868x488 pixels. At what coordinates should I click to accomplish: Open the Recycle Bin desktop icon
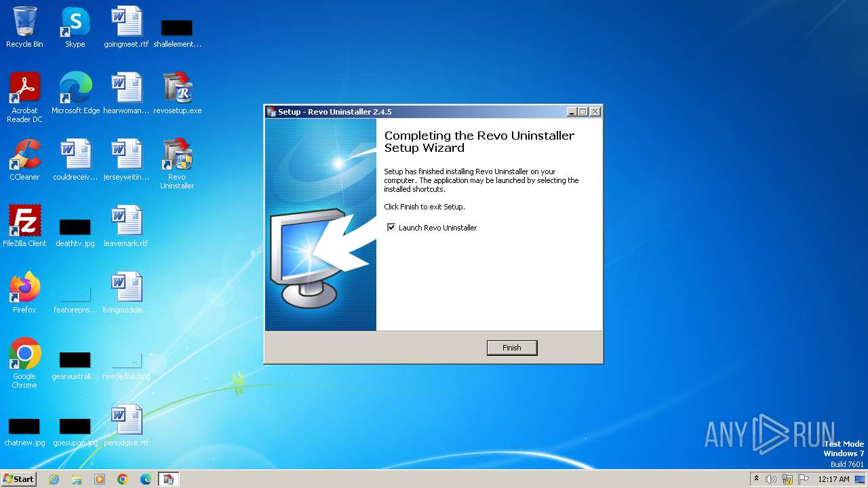point(24,27)
